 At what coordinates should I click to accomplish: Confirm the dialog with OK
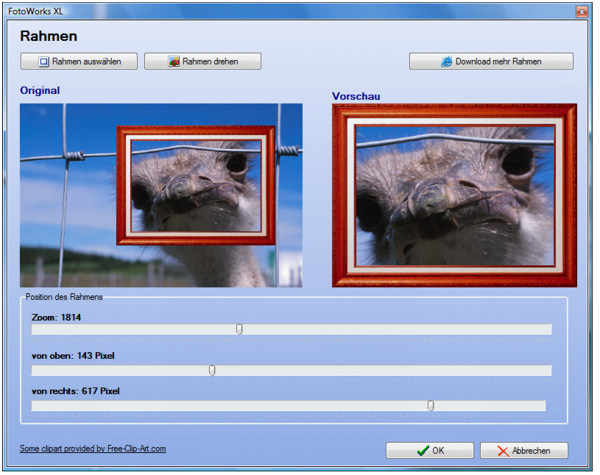pyautogui.click(x=430, y=451)
